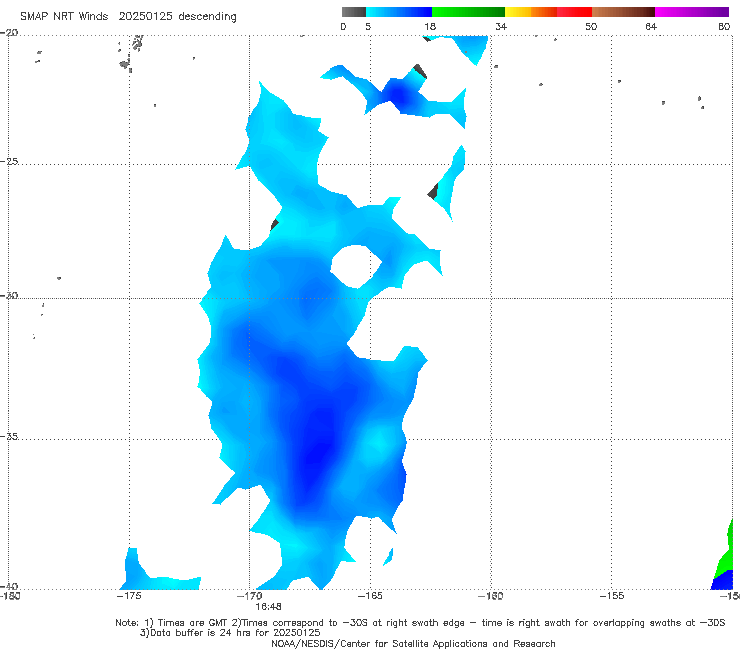This screenshot has width=740, height=650.
Task: Click the title 'SMAP NRT Winds 20250125 descending'
Action: tap(128, 16)
